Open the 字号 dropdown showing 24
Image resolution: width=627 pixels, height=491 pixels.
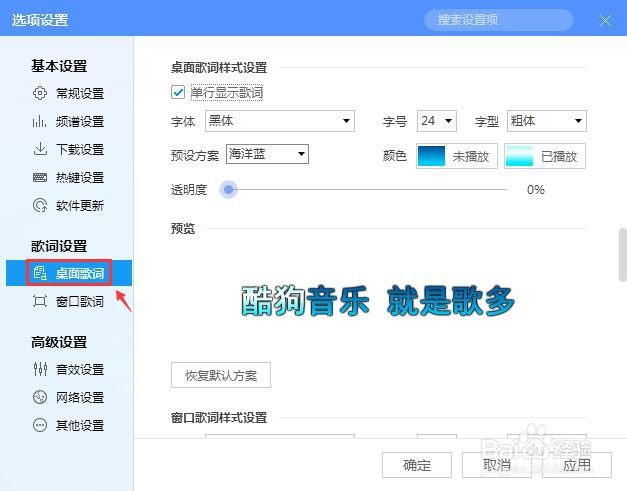click(437, 121)
